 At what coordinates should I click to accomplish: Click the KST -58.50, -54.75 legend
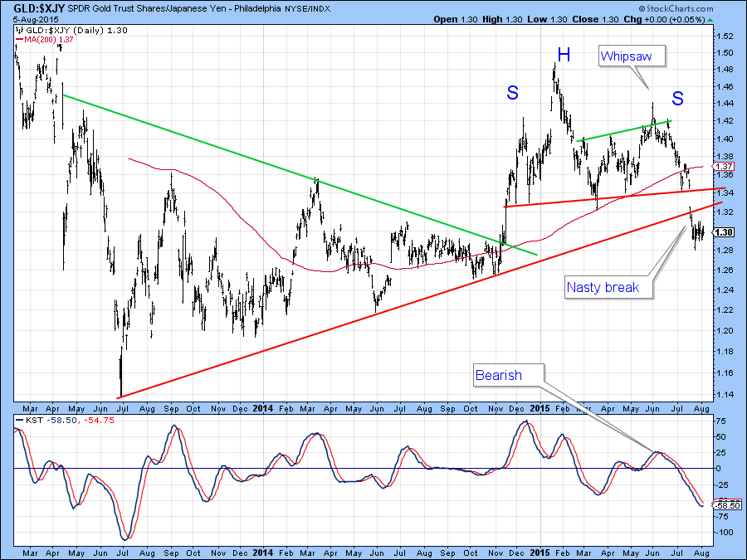coord(69,420)
